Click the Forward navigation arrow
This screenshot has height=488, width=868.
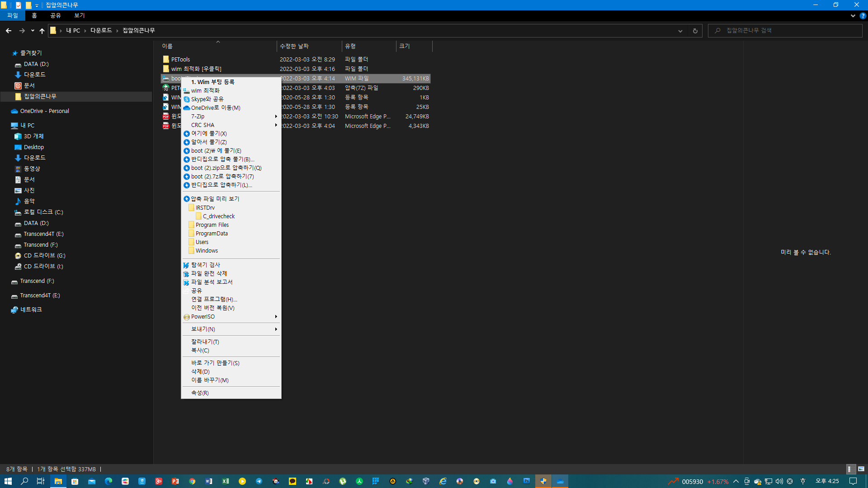click(x=22, y=31)
